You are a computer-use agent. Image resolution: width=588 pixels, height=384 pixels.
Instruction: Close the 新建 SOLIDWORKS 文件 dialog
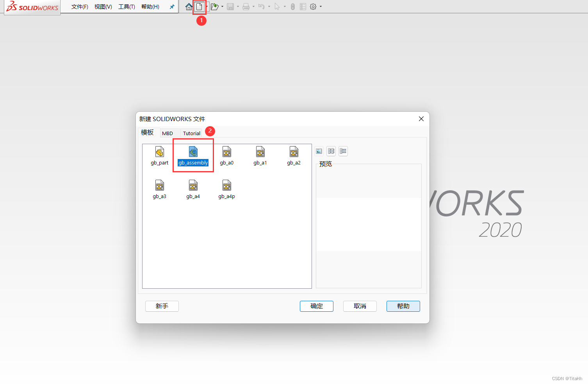421,119
